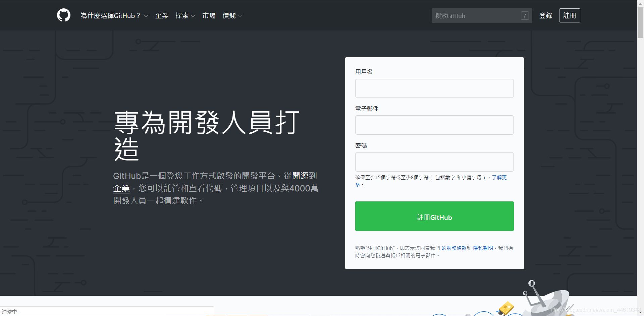The height and width of the screenshot is (316, 644).
Task: Click the 用戶名 username input field
Action: 434,88
